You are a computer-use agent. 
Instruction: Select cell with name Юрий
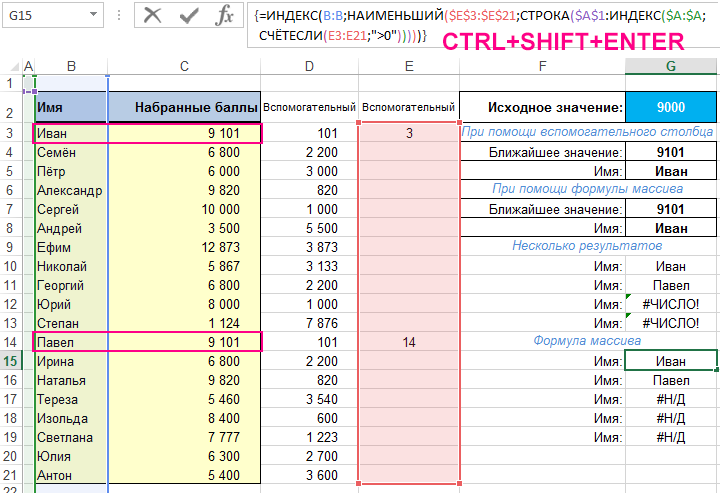pyautogui.click(x=71, y=304)
